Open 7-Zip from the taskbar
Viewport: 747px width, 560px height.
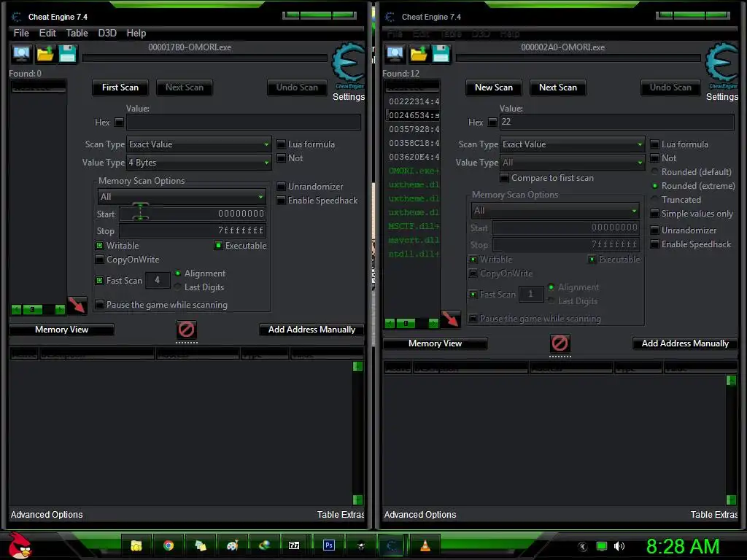294,545
